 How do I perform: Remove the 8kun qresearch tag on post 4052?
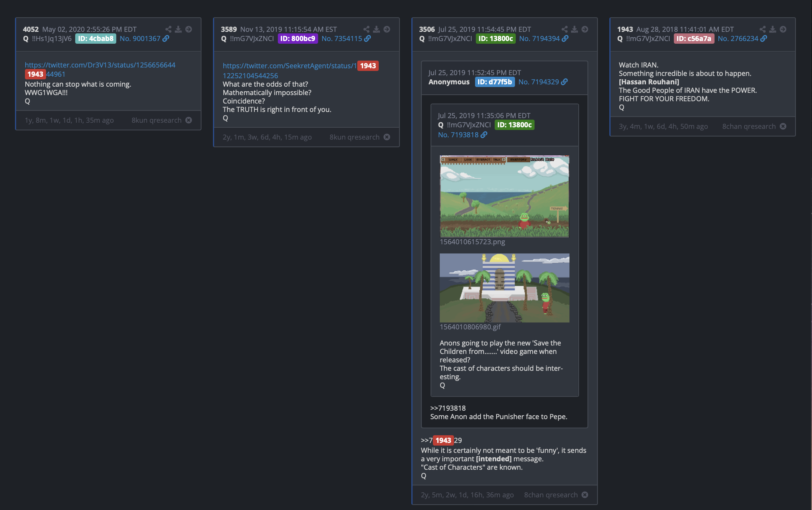pos(189,120)
